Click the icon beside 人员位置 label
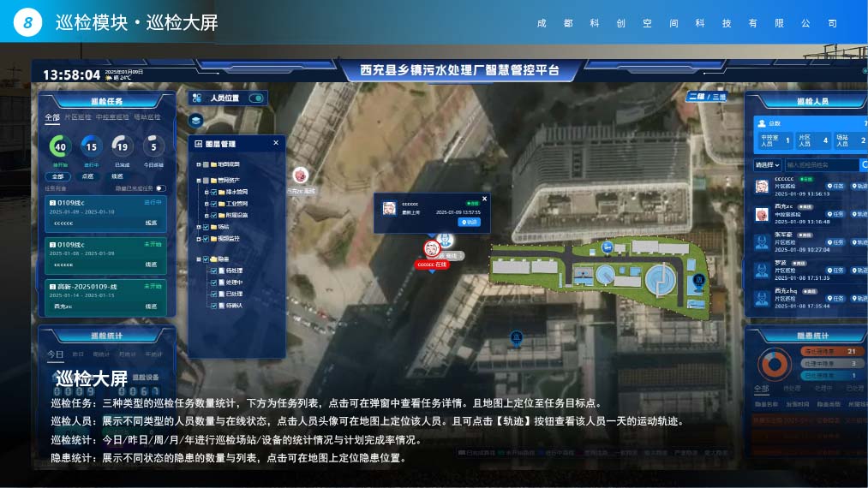This screenshot has width=868, height=488. [x=197, y=98]
